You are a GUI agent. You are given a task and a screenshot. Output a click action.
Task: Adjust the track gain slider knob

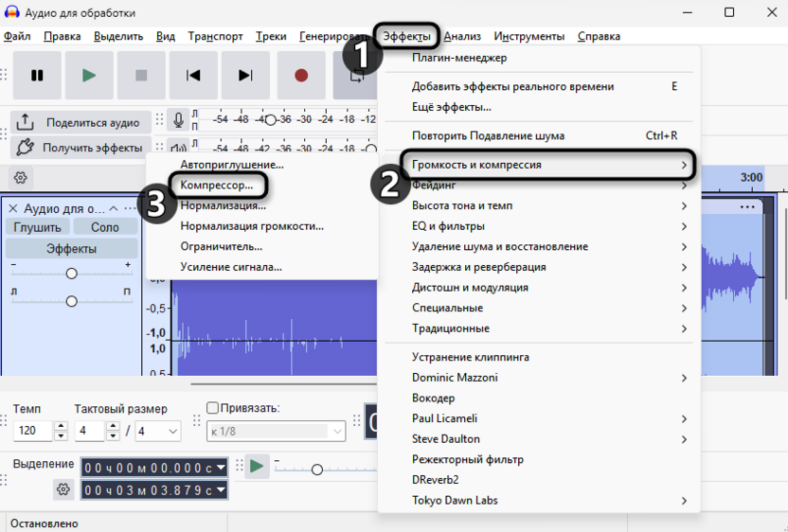pyautogui.click(x=71, y=274)
